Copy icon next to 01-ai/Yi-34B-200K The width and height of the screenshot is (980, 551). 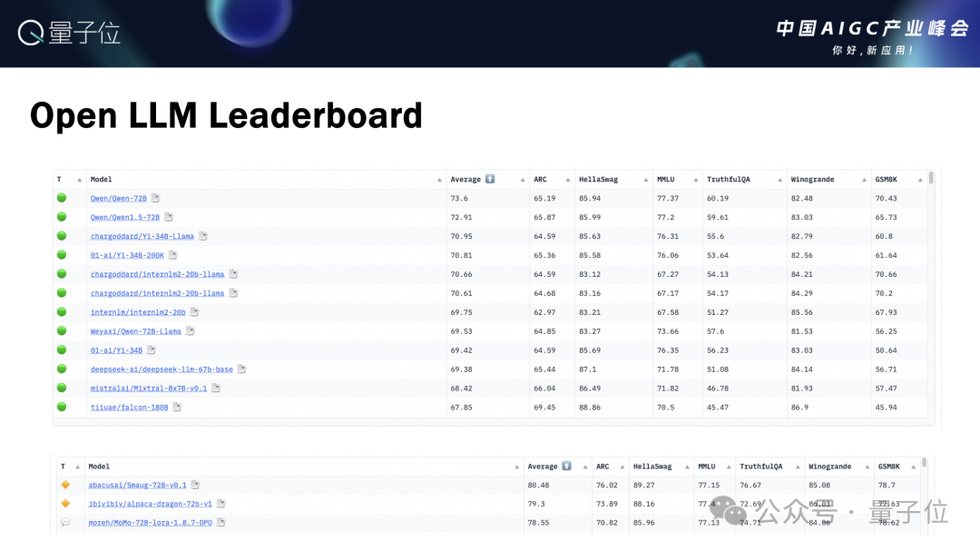point(172,254)
